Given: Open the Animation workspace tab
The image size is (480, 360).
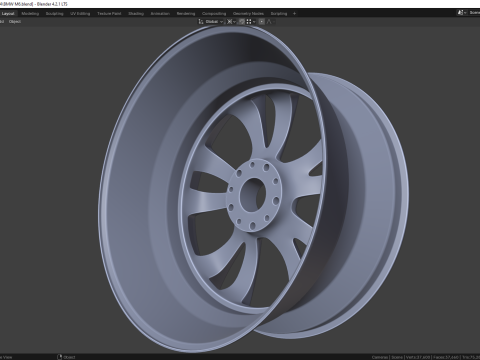Looking at the screenshot, I should click(x=160, y=14).
